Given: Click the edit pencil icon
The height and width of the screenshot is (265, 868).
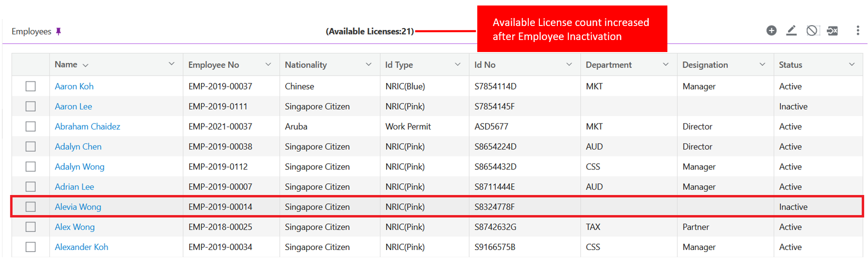Looking at the screenshot, I should (791, 30).
